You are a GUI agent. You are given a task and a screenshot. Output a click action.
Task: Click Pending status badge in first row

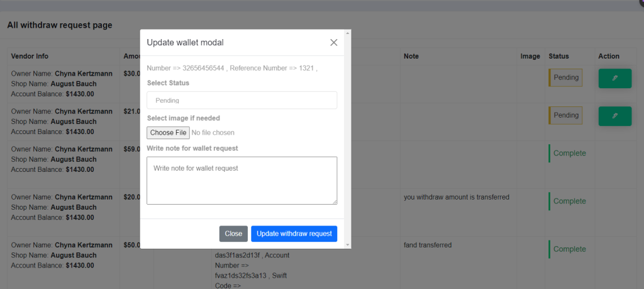(x=565, y=77)
